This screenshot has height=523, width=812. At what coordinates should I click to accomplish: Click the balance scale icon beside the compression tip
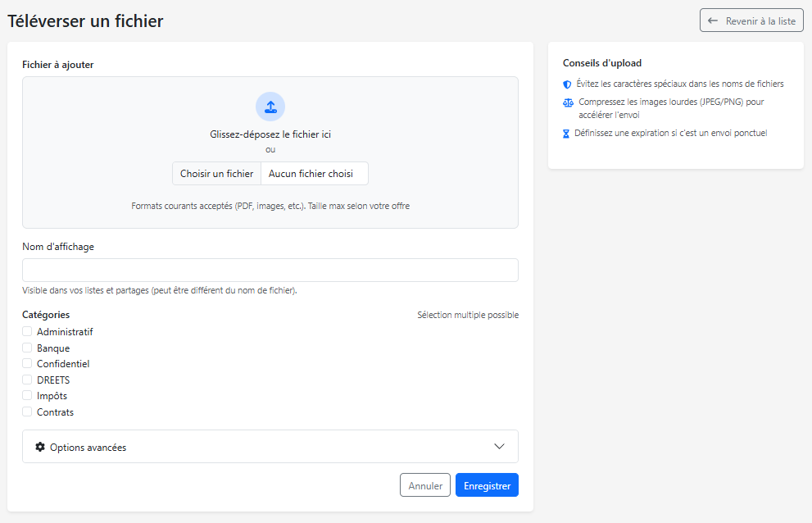click(x=567, y=103)
